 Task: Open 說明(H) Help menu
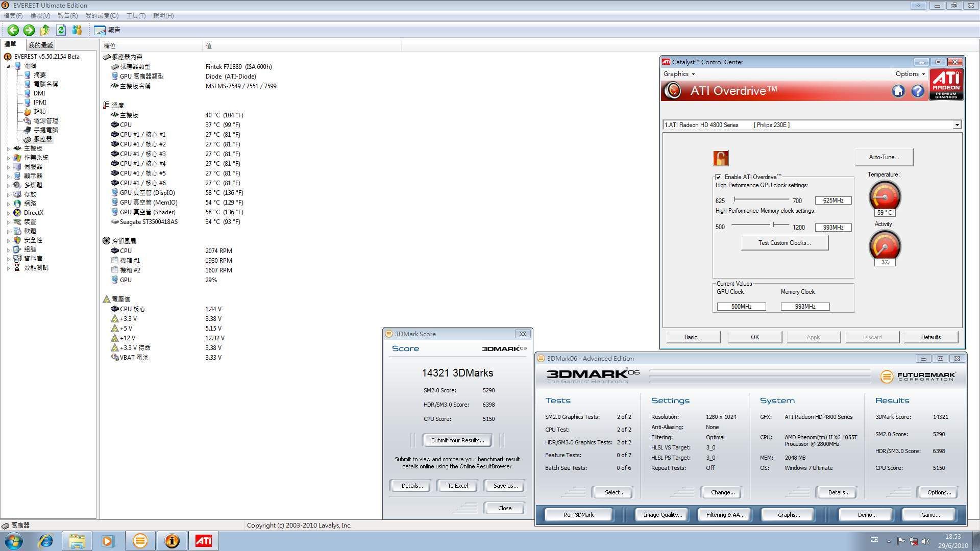(x=163, y=16)
